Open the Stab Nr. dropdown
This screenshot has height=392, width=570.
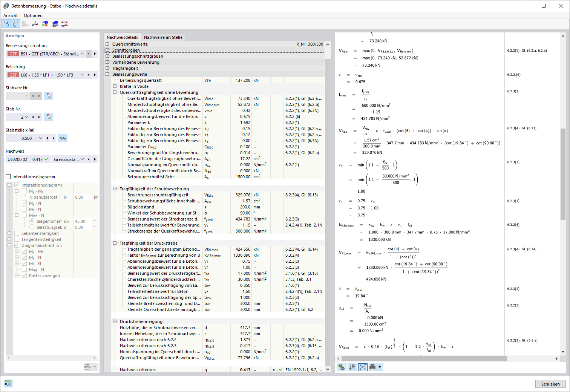point(26,117)
